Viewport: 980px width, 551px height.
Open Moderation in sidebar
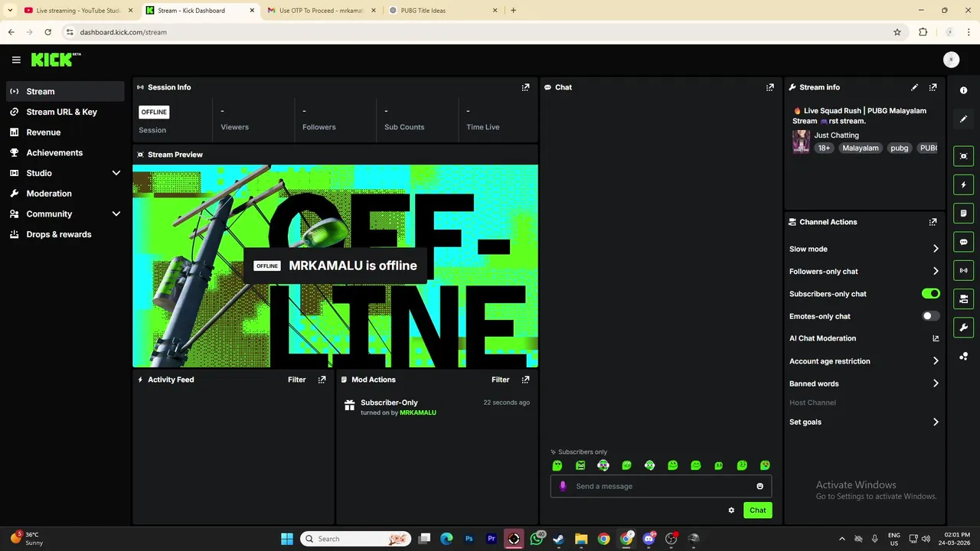(65, 194)
